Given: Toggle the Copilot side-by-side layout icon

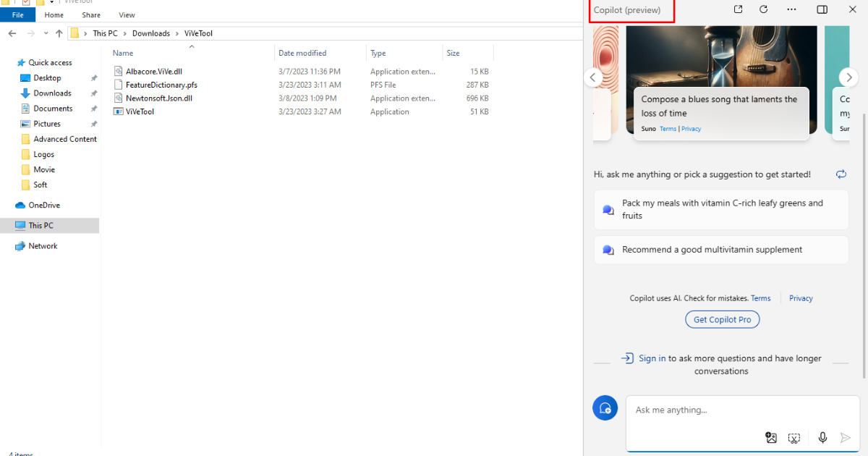Looking at the screenshot, I should [822, 9].
